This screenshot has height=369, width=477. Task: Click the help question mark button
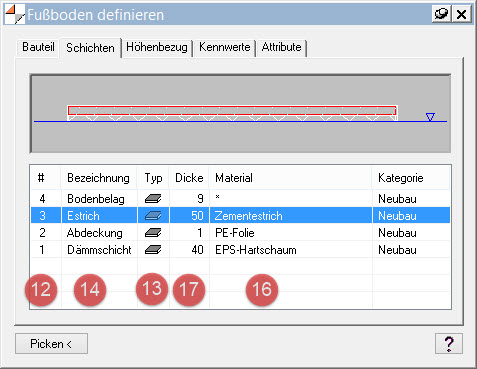click(x=449, y=343)
